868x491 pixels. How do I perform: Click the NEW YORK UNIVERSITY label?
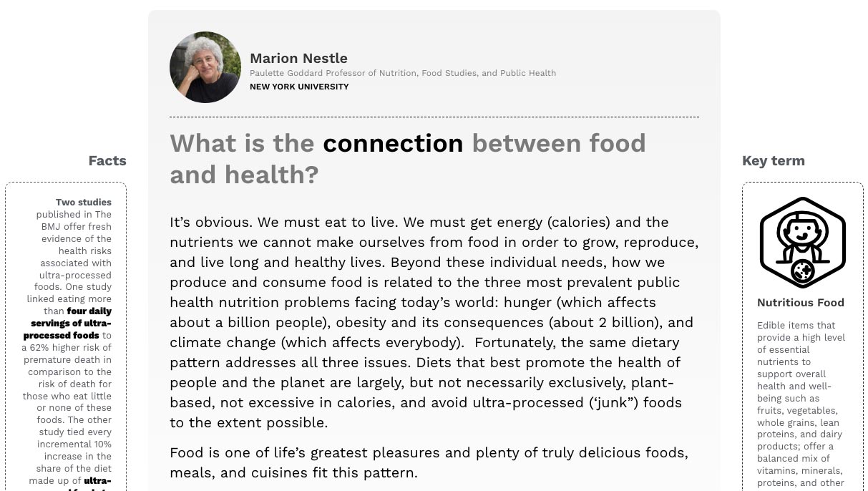coord(299,87)
